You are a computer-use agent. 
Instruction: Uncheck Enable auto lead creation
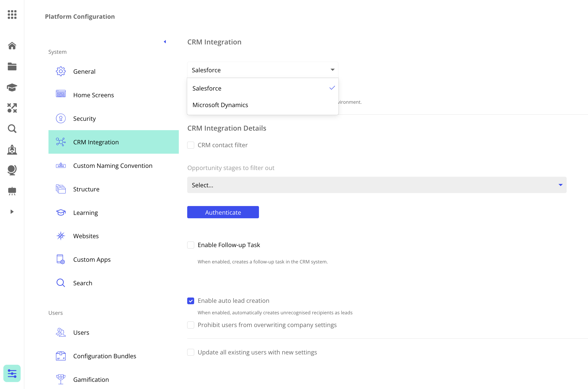pyautogui.click(x=191, y=301)
